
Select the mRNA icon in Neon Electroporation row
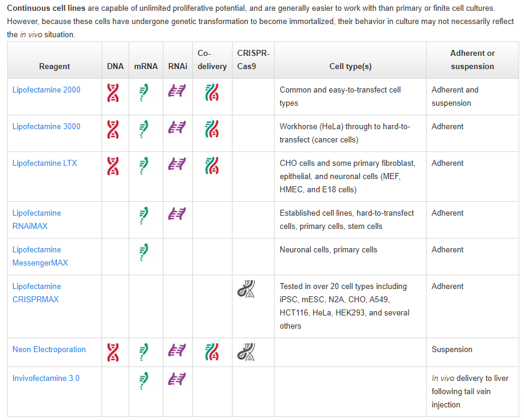[144, 353]
